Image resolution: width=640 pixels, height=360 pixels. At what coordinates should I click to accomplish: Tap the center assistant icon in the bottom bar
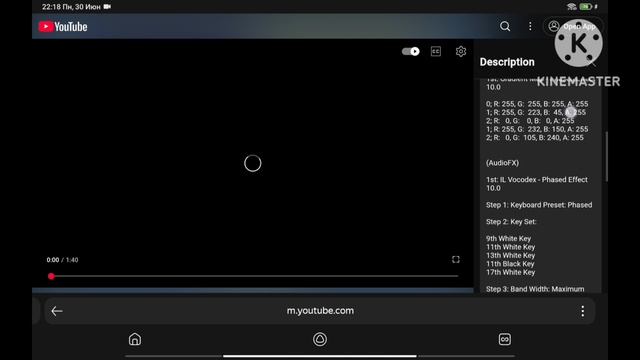pos(320,339)
